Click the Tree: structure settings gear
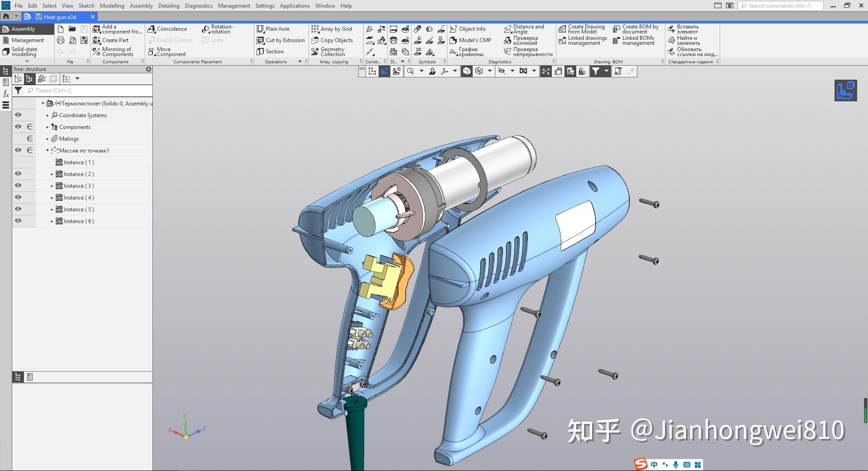Screen dimensions: 868x471 point(148,69)
